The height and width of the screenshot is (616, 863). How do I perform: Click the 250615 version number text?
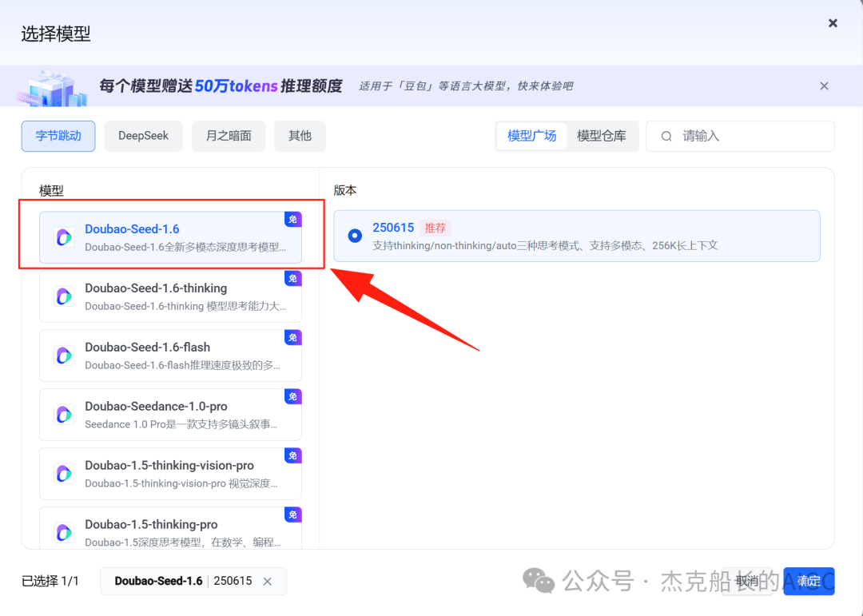point(393,228)
